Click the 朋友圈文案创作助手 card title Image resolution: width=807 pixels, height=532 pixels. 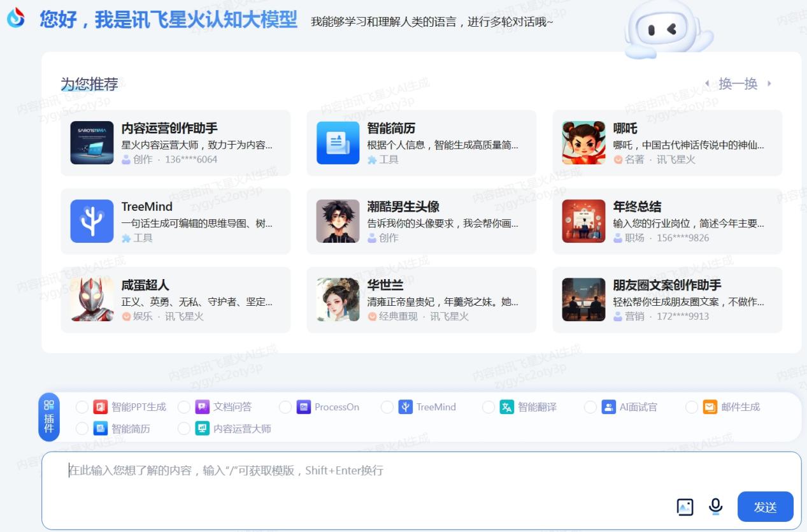coord(667,285)
